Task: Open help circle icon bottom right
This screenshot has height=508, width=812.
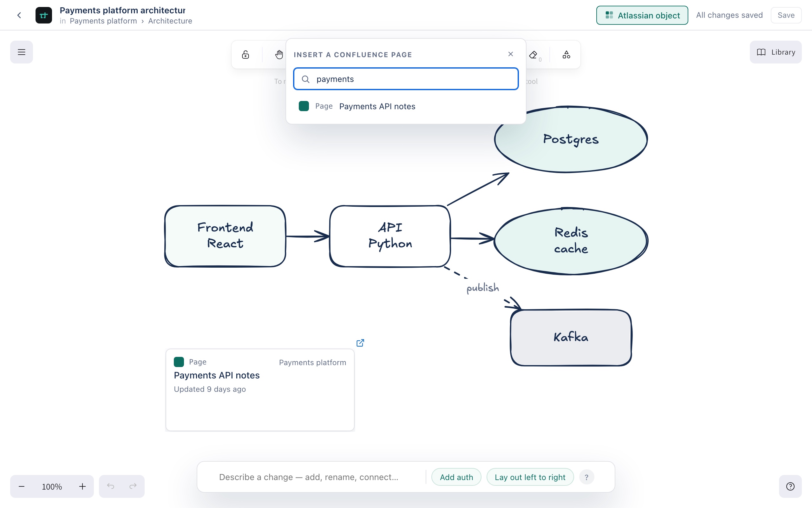Action: [790, 486]
